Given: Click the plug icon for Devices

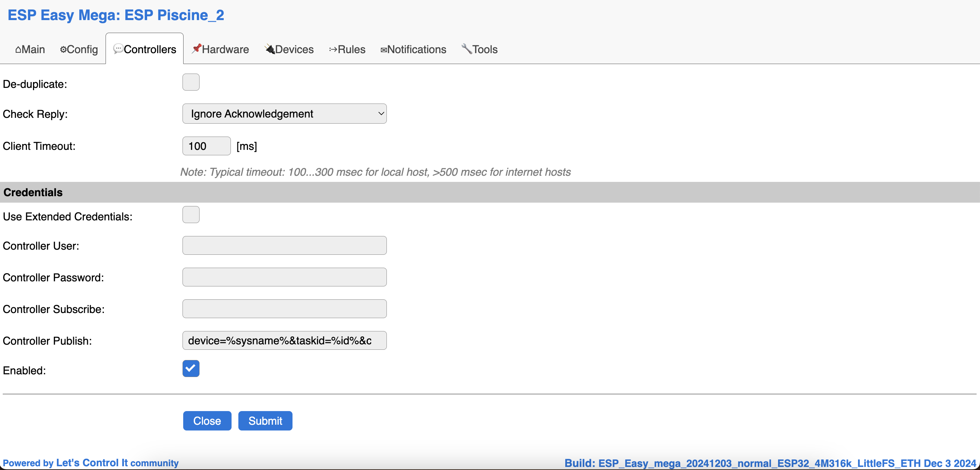Looking at the screenshot, I should [269, 49].
